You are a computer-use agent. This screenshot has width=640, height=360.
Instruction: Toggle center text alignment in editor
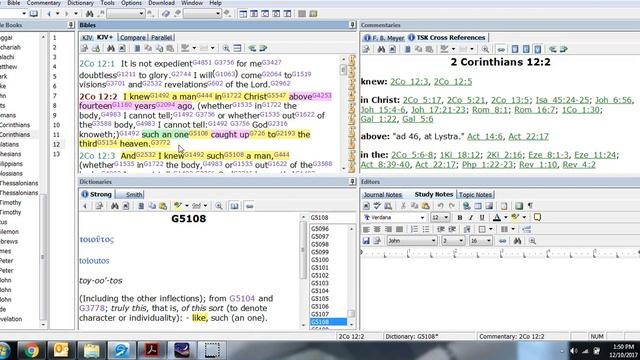click(377, 229)
